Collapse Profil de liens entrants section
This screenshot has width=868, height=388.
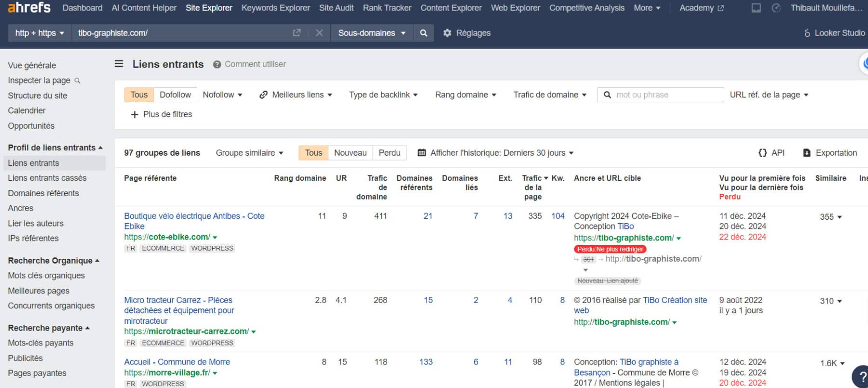click(55, 147)
